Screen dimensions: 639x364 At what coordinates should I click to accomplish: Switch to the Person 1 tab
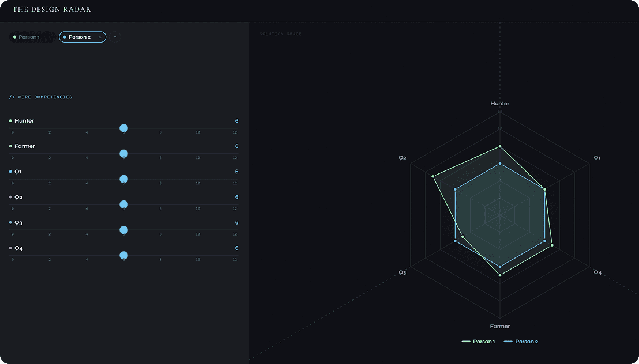coord(32,37)
